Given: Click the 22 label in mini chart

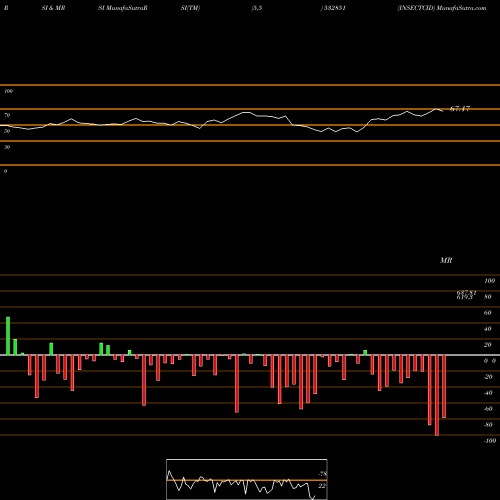Looking at the screenshot, I should pyautogui.click(x=322, y=486).
